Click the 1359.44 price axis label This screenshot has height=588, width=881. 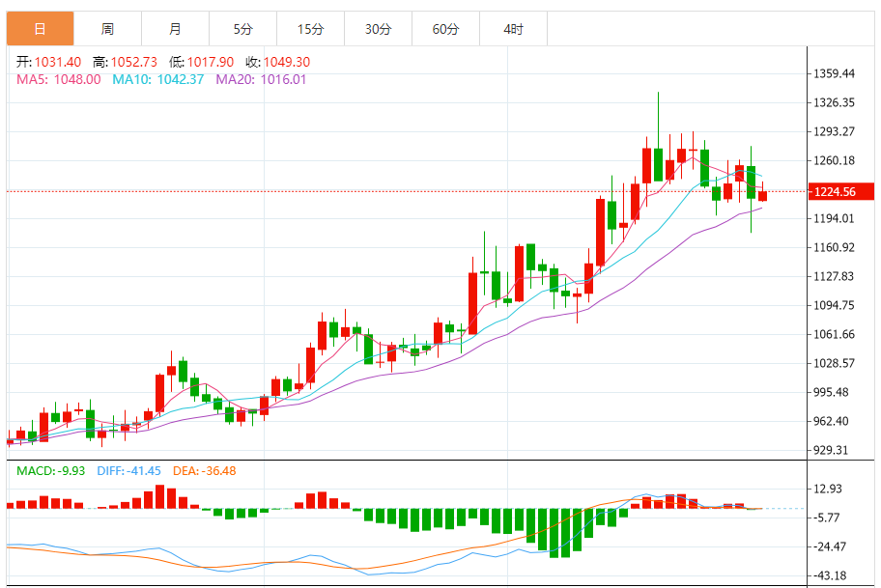(835, 73)
